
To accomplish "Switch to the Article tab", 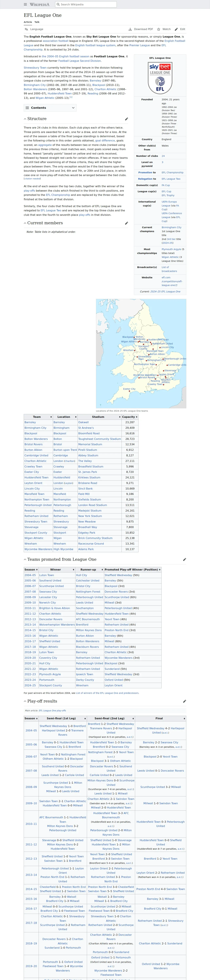I will 28,22.
